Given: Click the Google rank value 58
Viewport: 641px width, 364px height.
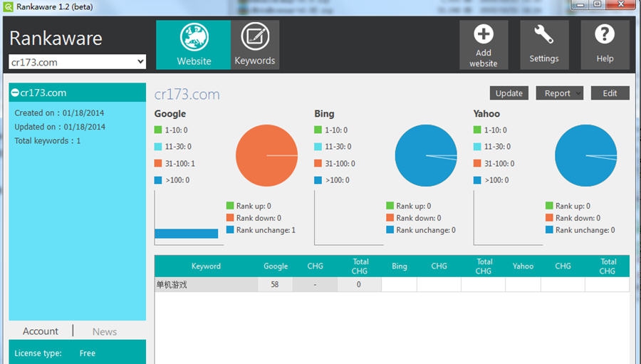Looking at the screenshot, I should [x=275, y=284].
